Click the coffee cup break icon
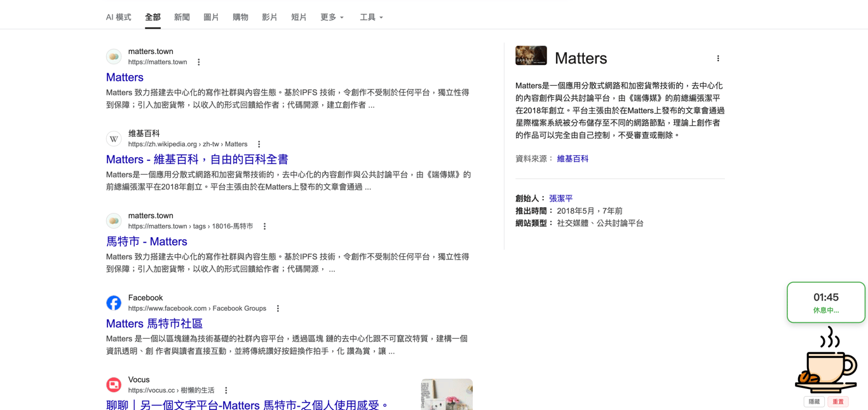Viewport: 868px width, 410px height. point(826,361)
